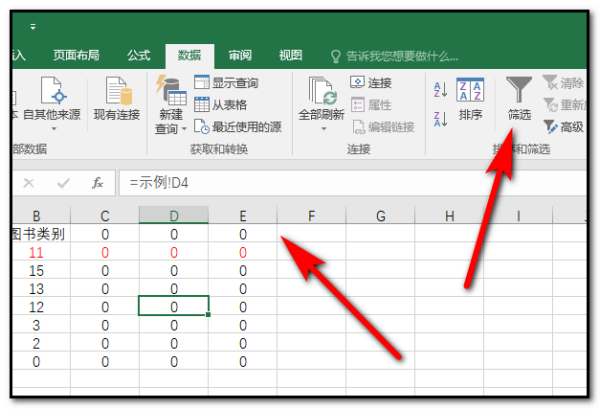This screenshot has height=409, width=600.
Task: Open Quick Access Toolbar customize arrow
Action: click(33, 27)
